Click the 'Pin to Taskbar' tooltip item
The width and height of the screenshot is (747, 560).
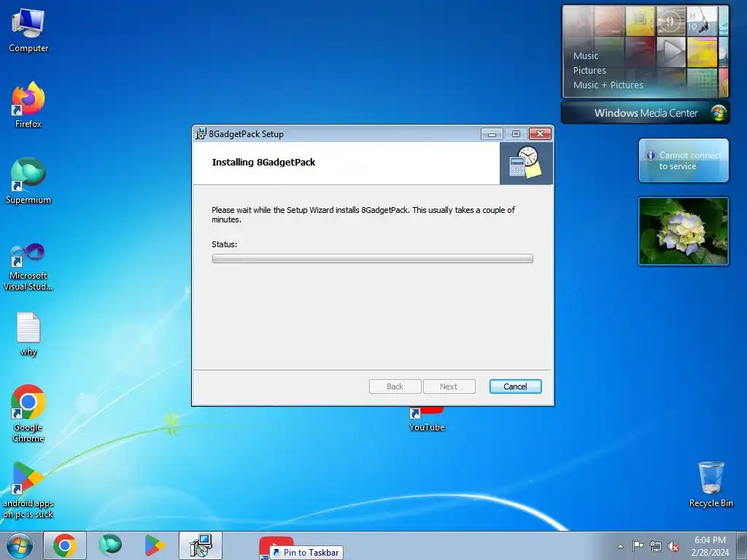(306, 553)
